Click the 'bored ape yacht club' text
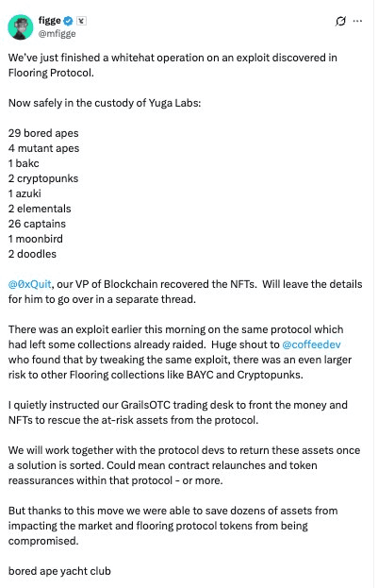This screenshot has height=588, width=378. (59, 571)
